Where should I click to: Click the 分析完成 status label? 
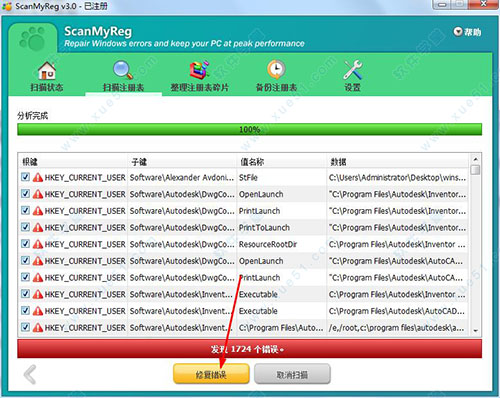32,116
